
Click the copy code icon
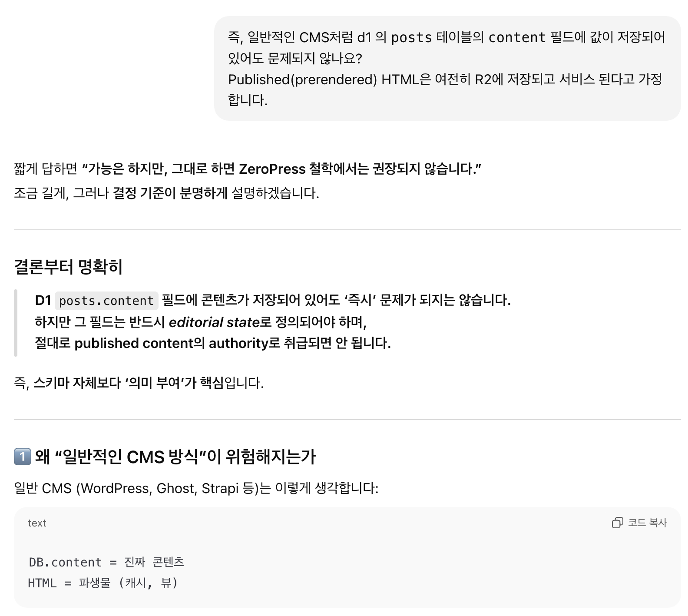617,523
